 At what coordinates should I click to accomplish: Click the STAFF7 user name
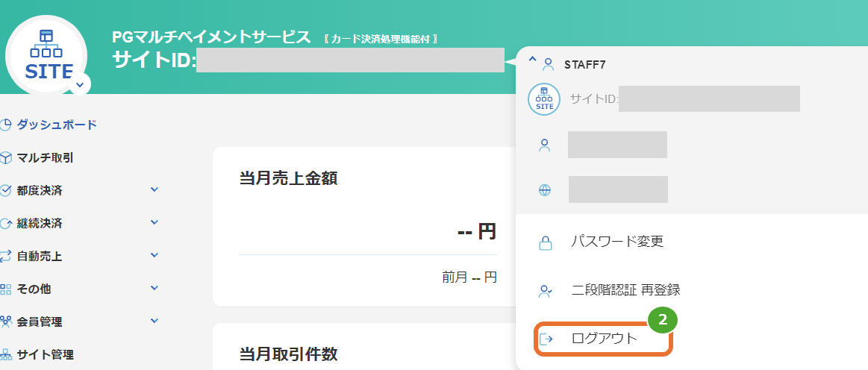coord(585,65)
